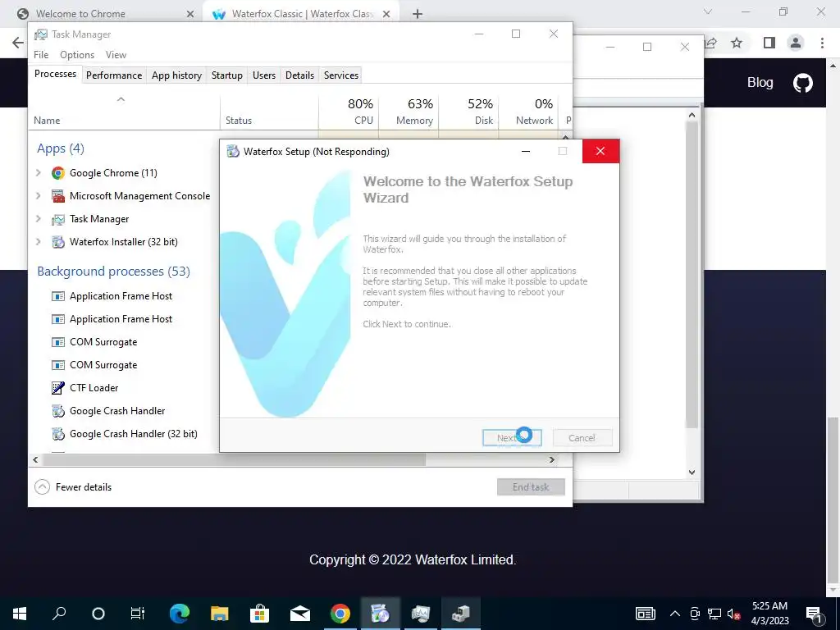Viewport: 840px width, 630px height.
Task: Switch to the Details tab
Action: coord(300,75)
